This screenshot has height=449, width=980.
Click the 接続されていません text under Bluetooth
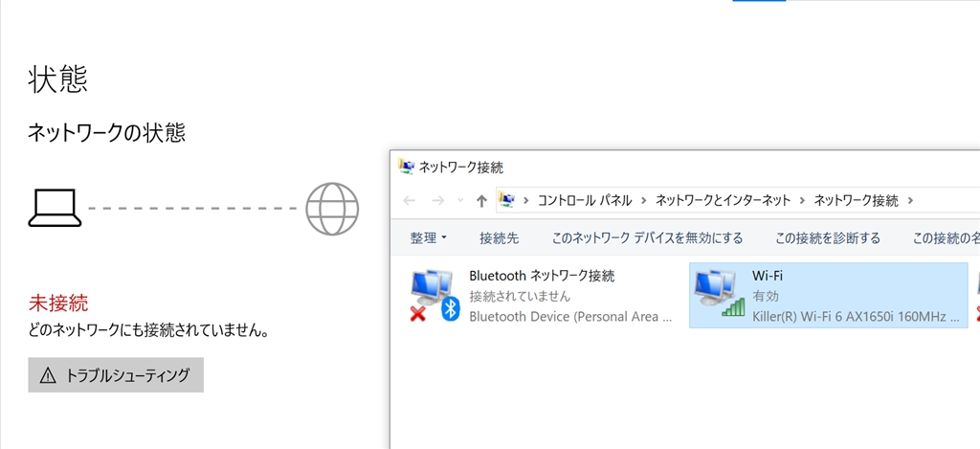[x=520, y=296]
